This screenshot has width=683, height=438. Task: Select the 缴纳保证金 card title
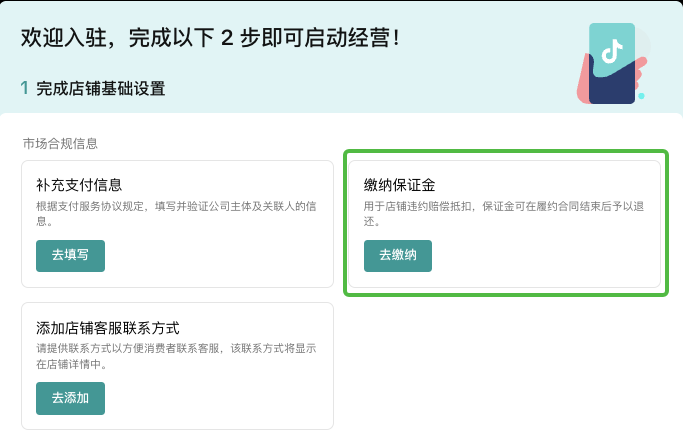[x=399, y=185]
